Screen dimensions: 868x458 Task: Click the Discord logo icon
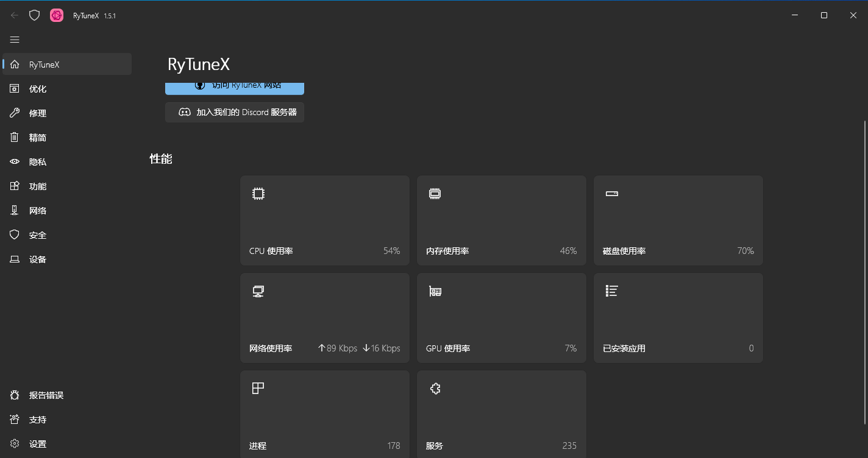coord(185,112)
